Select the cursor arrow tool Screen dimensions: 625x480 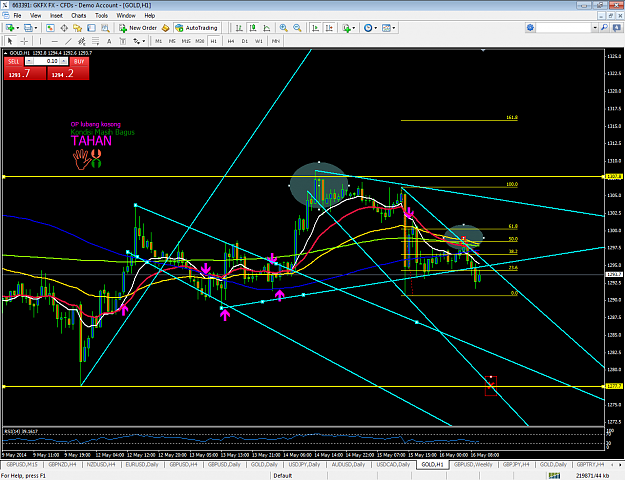[x=10, y=41]
